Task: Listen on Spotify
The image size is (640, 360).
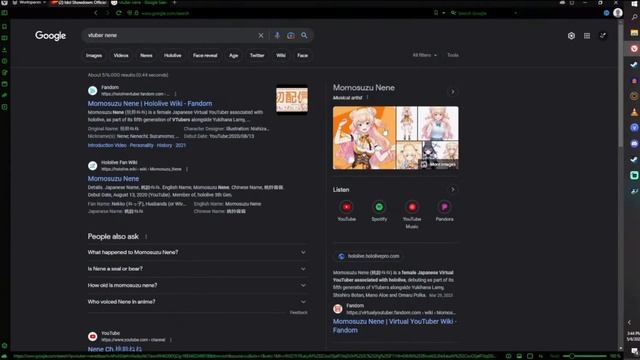Action: click(379, 207)
